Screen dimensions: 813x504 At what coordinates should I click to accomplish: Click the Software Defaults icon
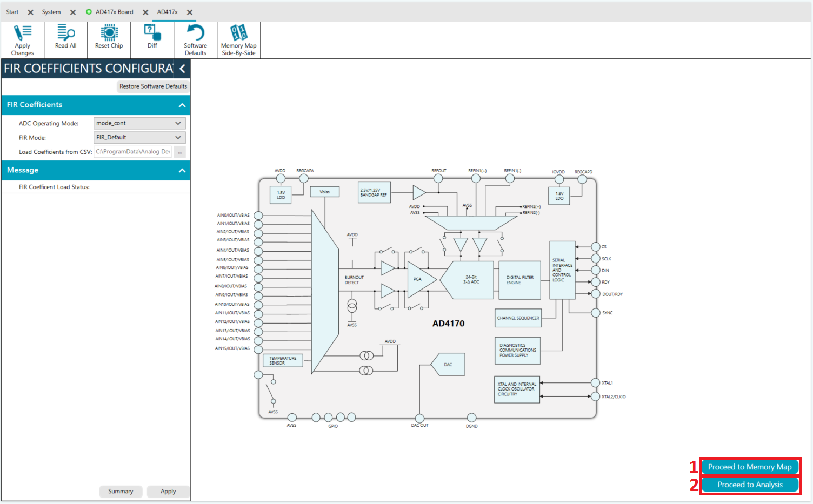[x=195, y=40]
